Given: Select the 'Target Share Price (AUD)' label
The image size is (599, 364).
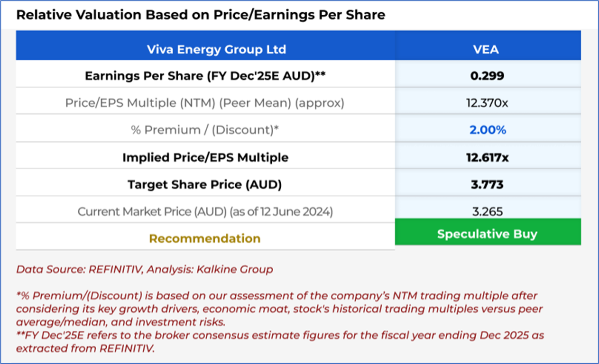Looking at the screenshot, I should coord(205,184).
